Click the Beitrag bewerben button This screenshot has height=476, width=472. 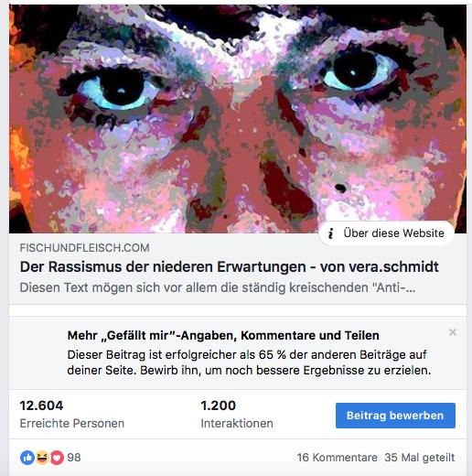coord(395,416)
